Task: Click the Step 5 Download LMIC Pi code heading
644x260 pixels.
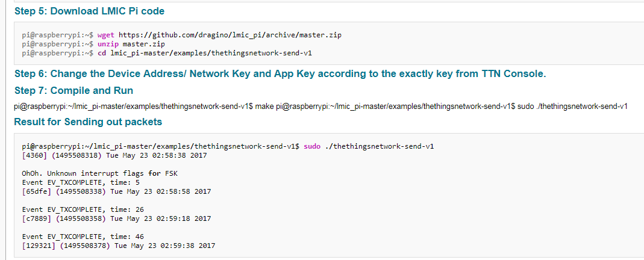Action: coord(90,11)
